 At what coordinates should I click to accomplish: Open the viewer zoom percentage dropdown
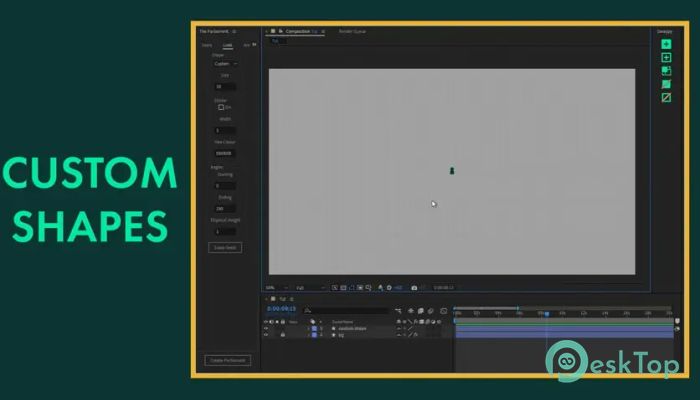277,288
